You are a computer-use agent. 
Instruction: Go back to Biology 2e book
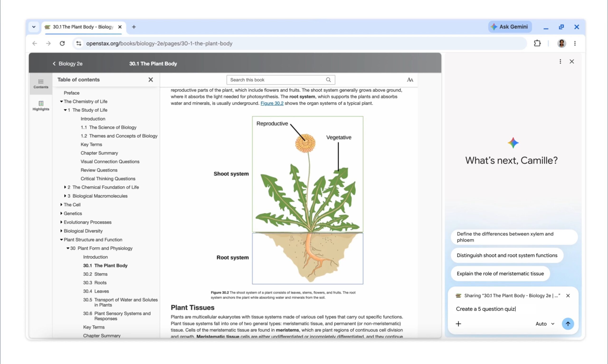click(68, 64)
